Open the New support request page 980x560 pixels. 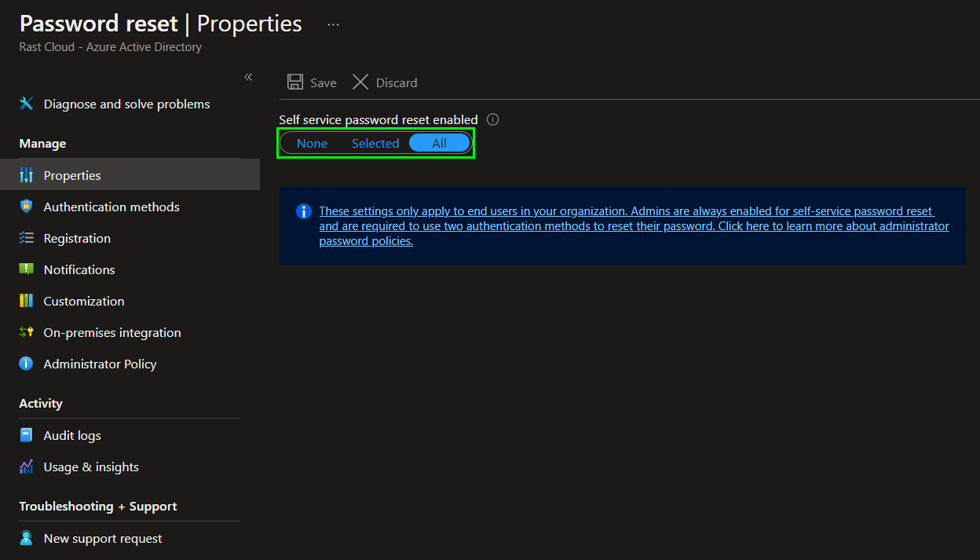pos(103,538)
